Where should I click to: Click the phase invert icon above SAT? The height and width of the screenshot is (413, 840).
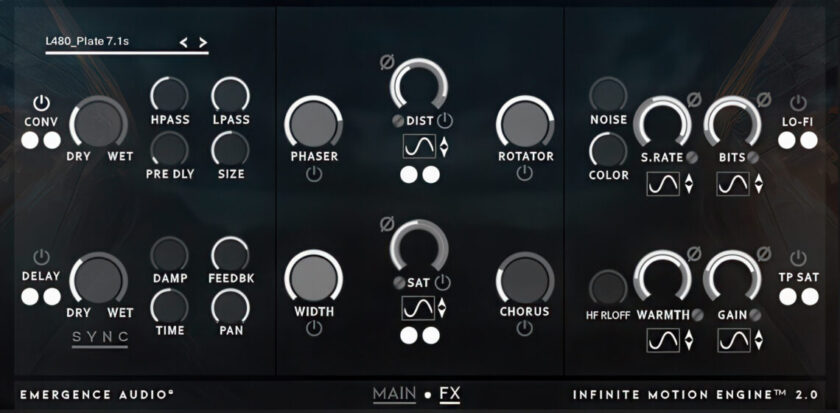point(387,223)
